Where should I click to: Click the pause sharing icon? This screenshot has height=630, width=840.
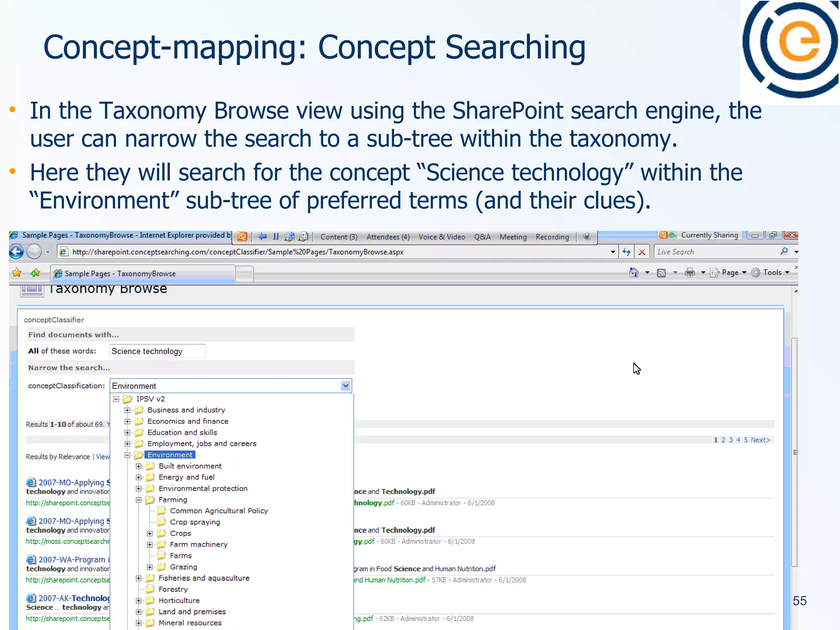276,236
